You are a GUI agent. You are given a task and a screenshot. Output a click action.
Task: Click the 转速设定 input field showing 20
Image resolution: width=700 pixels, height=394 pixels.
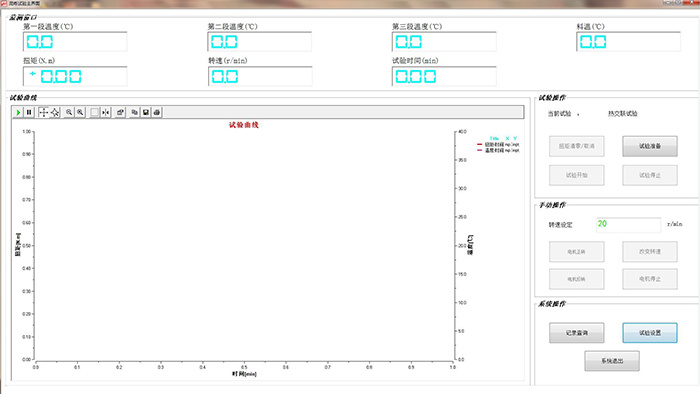tap(628, 224)
